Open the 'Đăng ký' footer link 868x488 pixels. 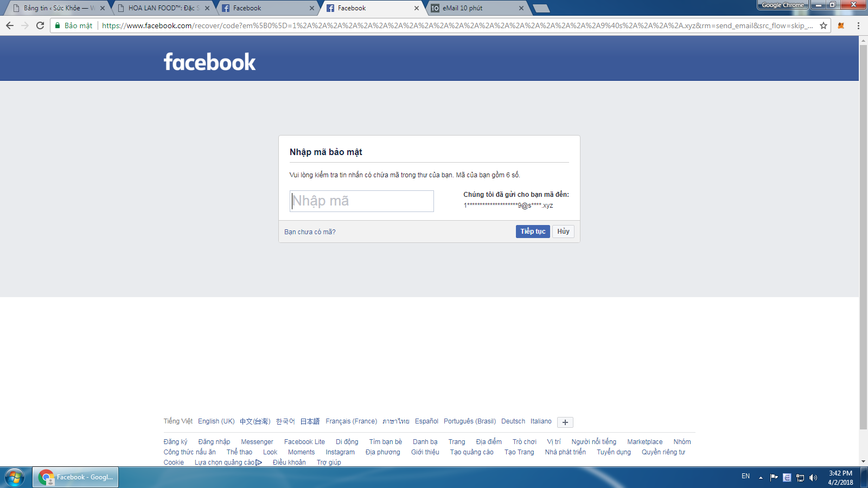175,442
